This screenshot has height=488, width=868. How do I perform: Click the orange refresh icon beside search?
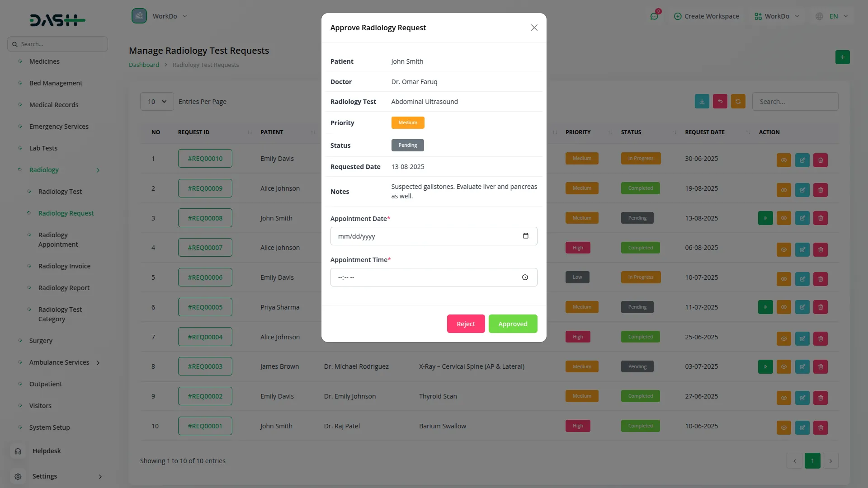pyautogui.click(x=738, y=102)
